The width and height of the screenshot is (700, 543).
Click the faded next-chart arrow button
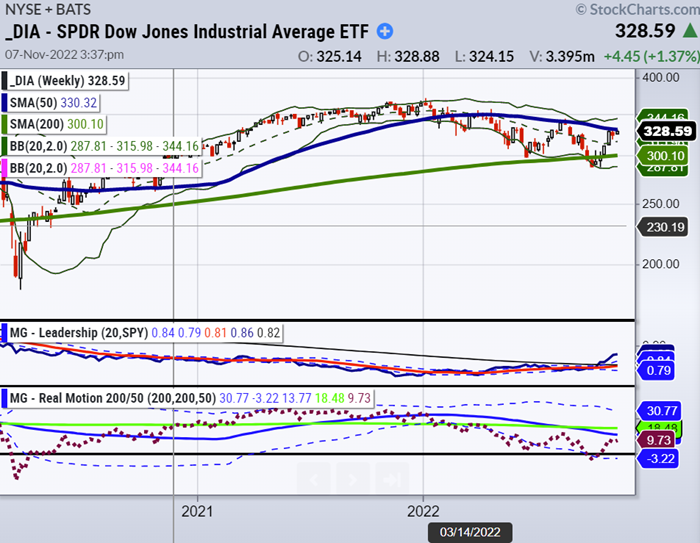pyautogui.click(x=353, y=480)
